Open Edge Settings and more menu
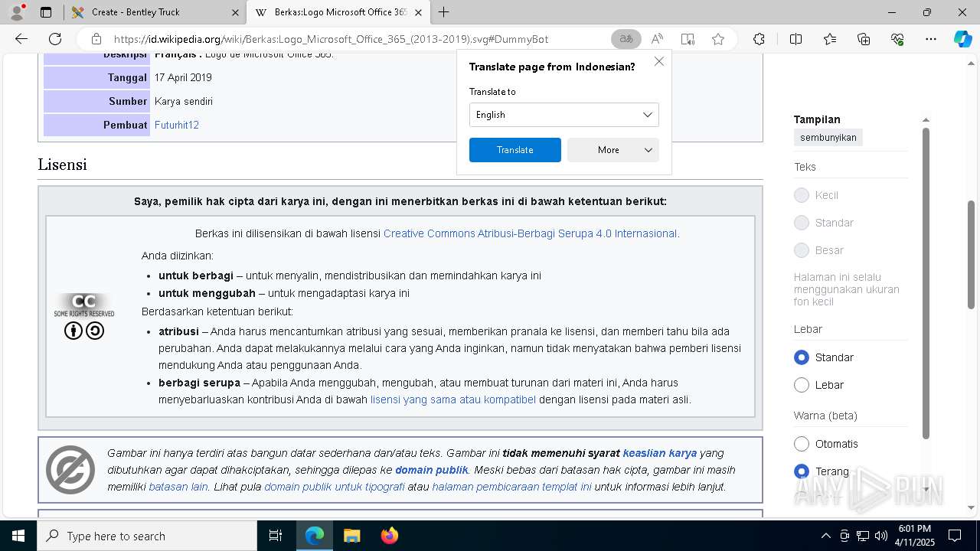Viewport: 980px width, 551px height. tap(931, 39)
